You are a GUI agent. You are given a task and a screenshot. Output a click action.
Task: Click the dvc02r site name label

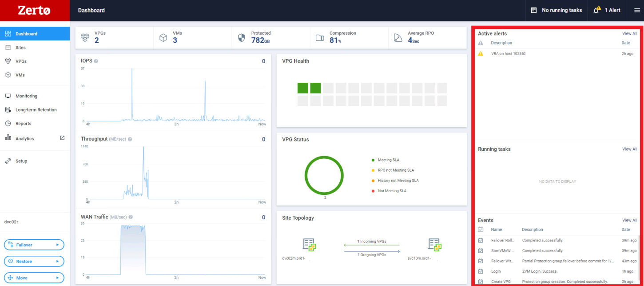click(10, 222)
